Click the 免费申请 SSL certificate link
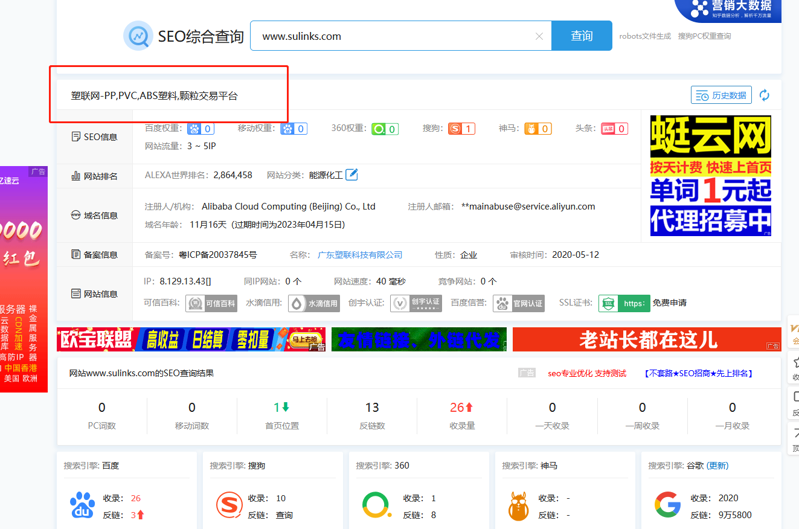This screenshot has height=529, width=799. coord(669,303)
